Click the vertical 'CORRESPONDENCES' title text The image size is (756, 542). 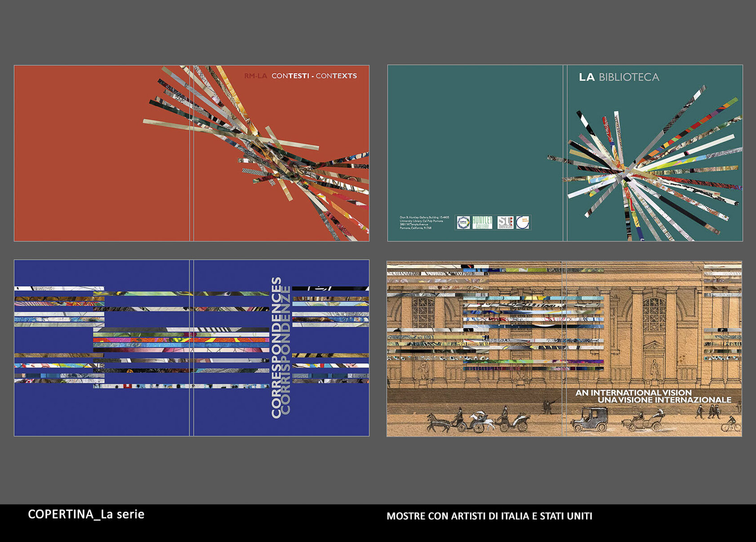point(276,347)
